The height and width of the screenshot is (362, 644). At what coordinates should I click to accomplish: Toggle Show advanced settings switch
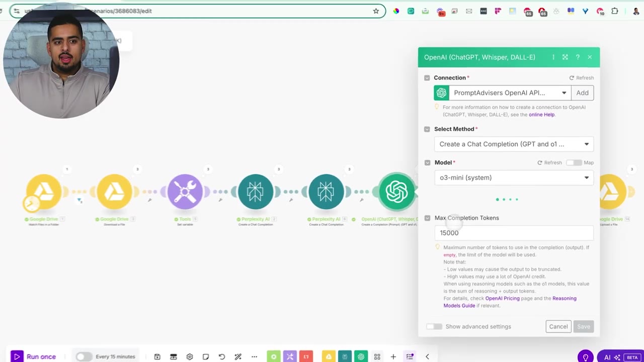[x=434, y=326]
